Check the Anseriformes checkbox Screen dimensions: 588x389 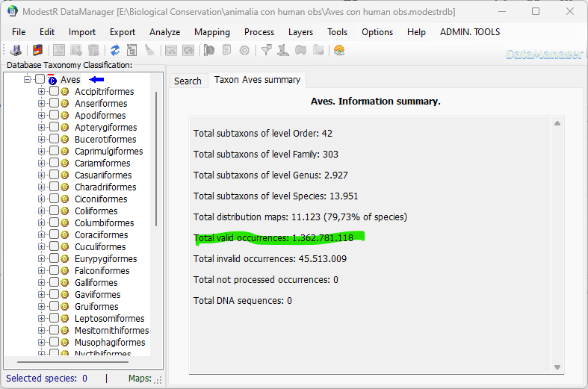pos(54,103)
